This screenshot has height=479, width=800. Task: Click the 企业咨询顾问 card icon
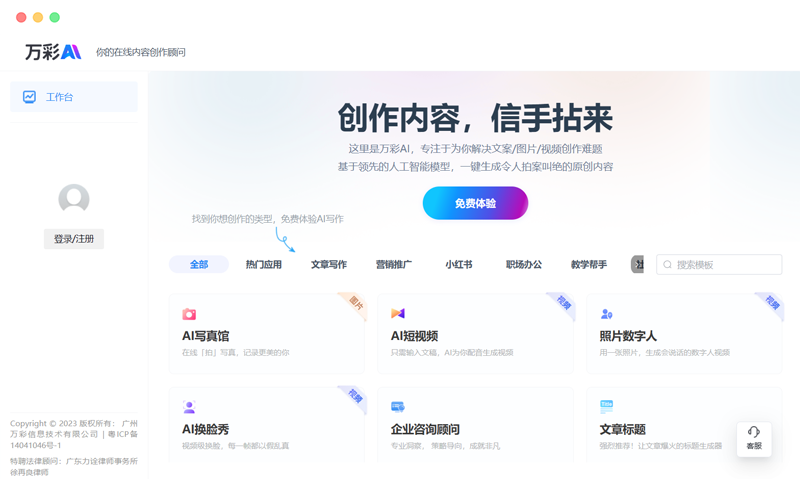pyautogui.click(x=398, y=407)
